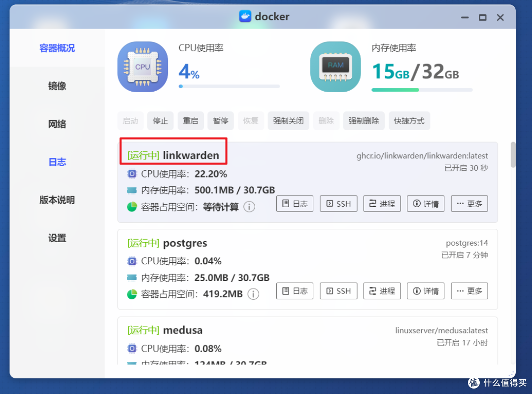532x394 pixels.
Task: View postgres container 进程
Action: (382, 291)
